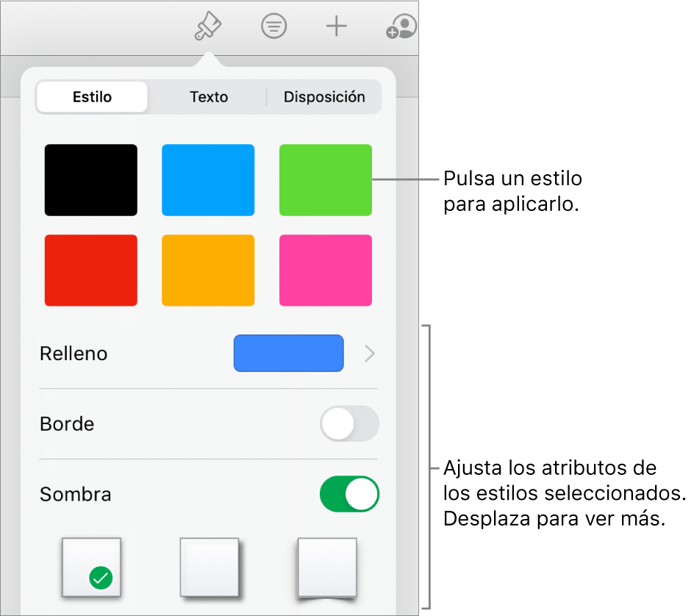This screenshot has height=616, width=694.
Task: Select the middle shadow style option
Action: coord(210,567)
